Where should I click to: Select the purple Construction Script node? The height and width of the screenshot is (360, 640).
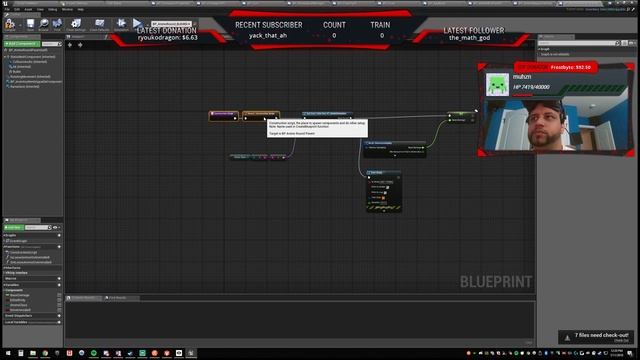pos(224,116)
